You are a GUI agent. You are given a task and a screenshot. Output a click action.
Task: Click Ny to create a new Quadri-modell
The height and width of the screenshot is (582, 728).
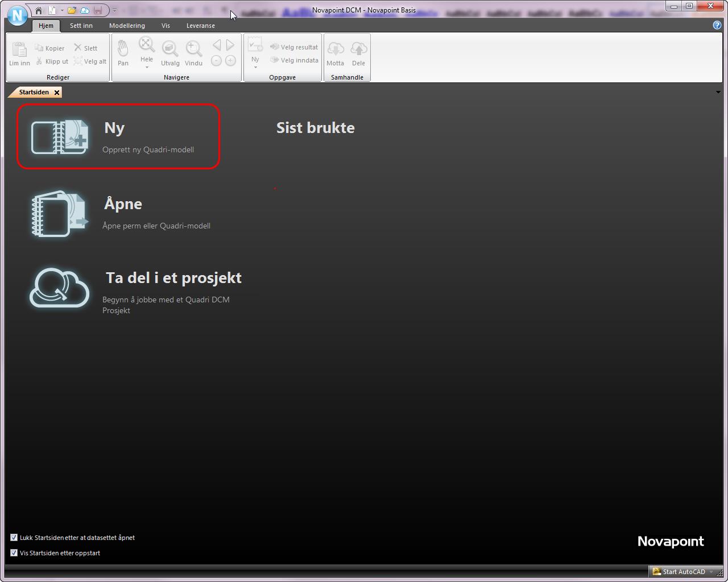click(114, 128)
